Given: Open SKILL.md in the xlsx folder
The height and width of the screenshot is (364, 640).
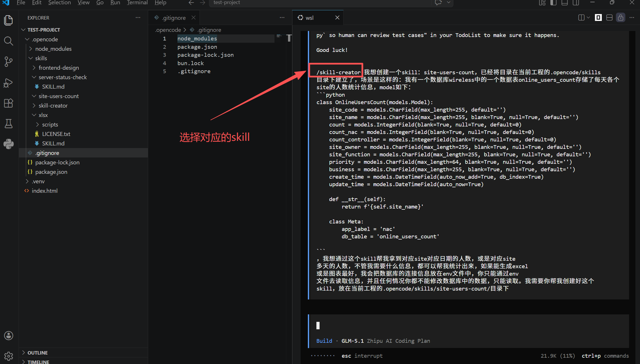Looking at the screenshot, I should coord(53,143).
